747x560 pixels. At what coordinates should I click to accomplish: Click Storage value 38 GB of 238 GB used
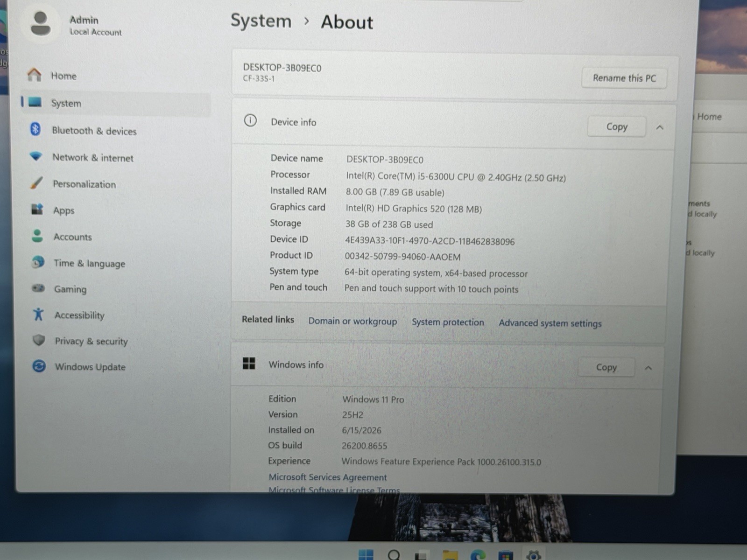tap(389, 224)
